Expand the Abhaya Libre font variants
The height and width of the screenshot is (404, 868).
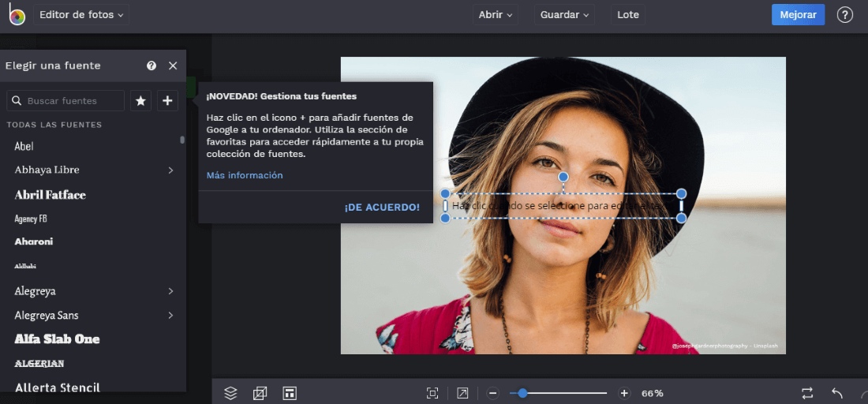pyautogui.click(x=171, y=170)
